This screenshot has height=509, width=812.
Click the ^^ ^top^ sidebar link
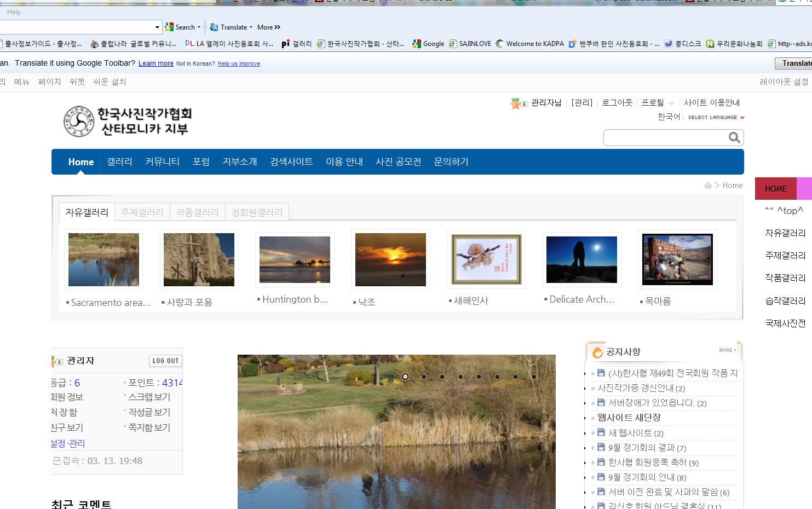(x=784, y=211)
